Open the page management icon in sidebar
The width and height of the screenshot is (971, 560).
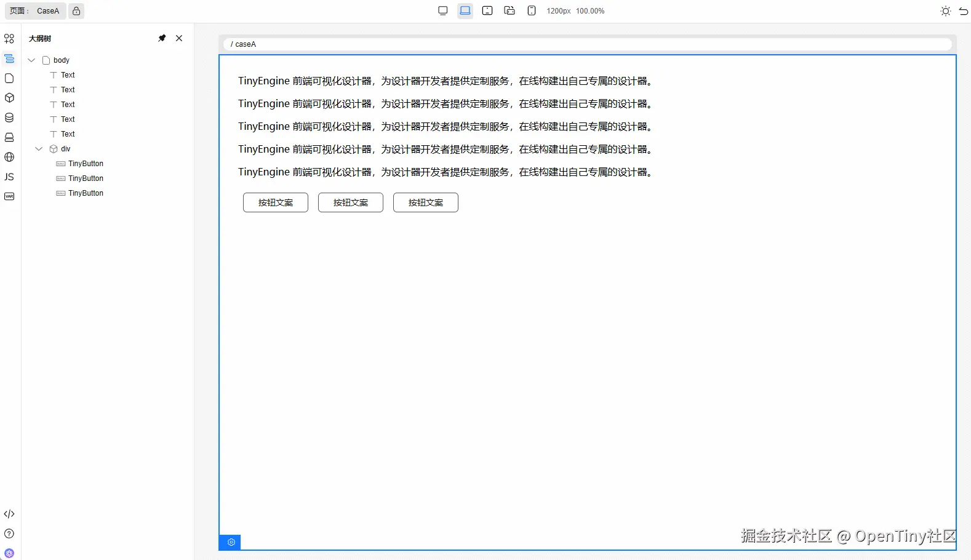pyautogui.click(x=9, y=78)
